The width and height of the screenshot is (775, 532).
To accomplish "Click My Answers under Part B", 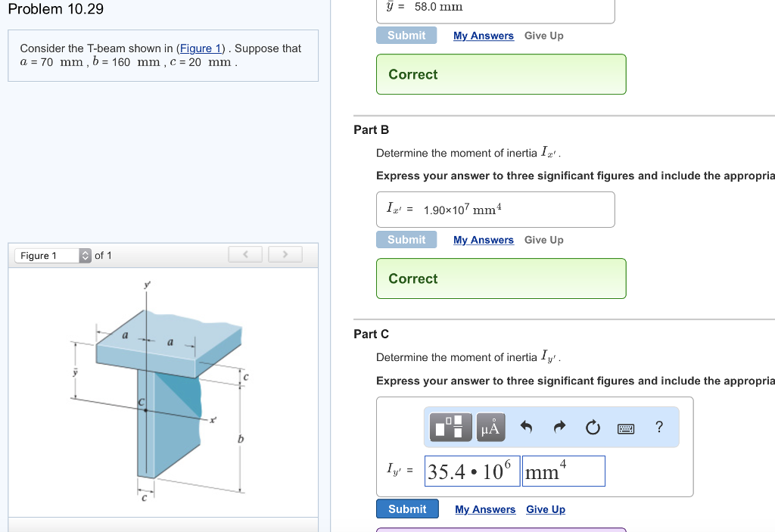I will 484,239.
